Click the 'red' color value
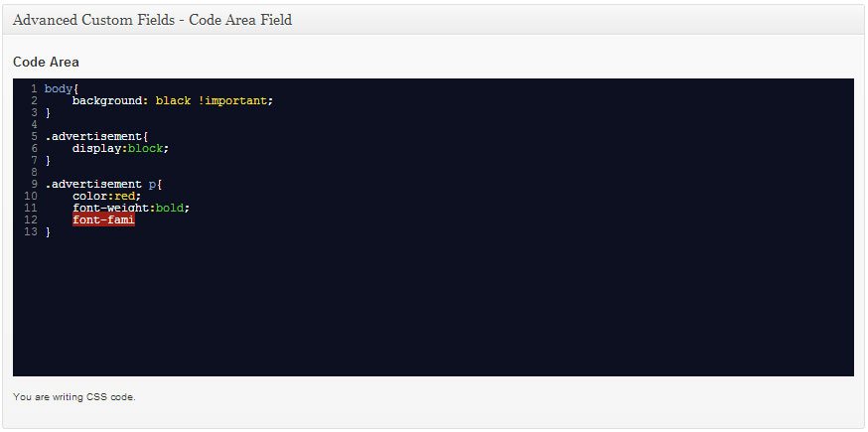 [x=124, y=196]
